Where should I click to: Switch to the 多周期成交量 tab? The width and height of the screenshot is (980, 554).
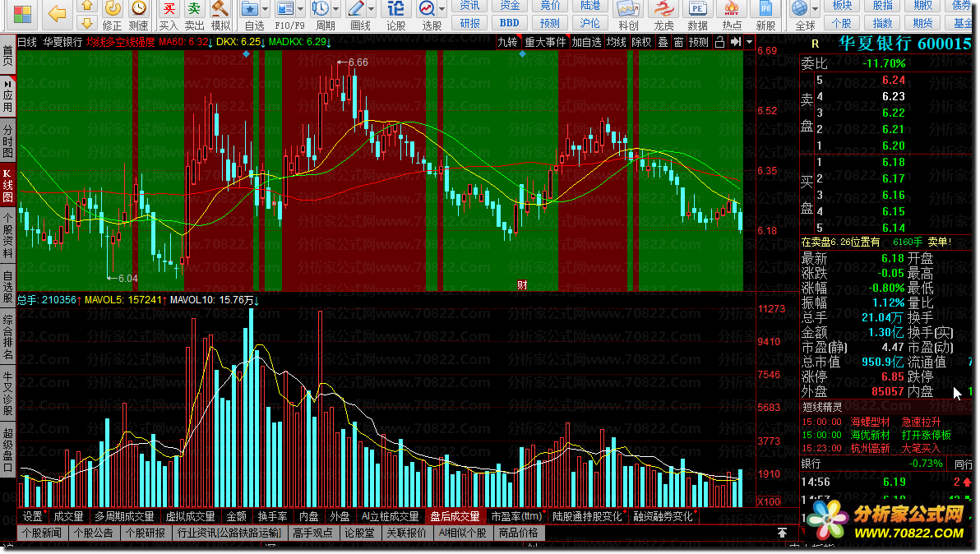click(x=124, y=516)
